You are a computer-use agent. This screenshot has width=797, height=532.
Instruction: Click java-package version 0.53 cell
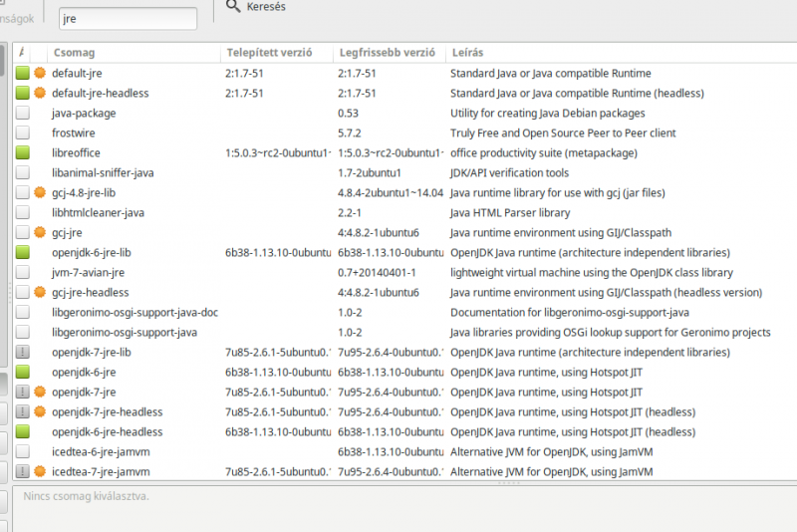click(x=348, y=113)
